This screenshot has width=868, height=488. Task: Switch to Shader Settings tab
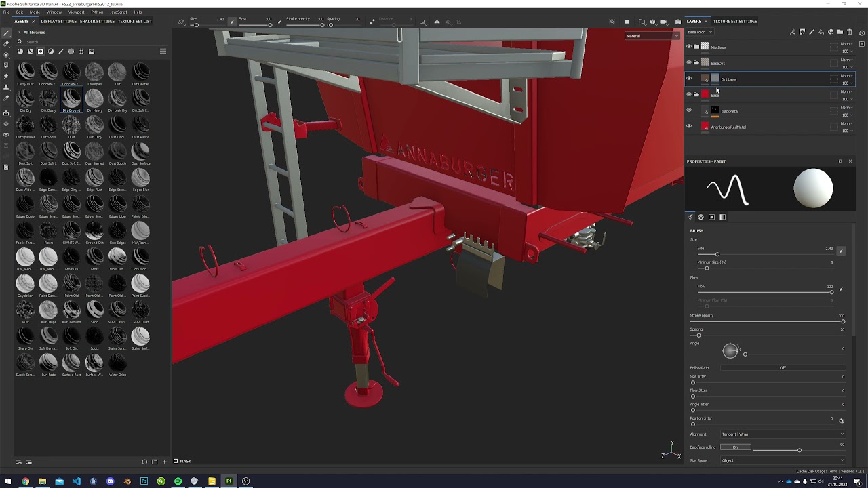pos(97,22)
